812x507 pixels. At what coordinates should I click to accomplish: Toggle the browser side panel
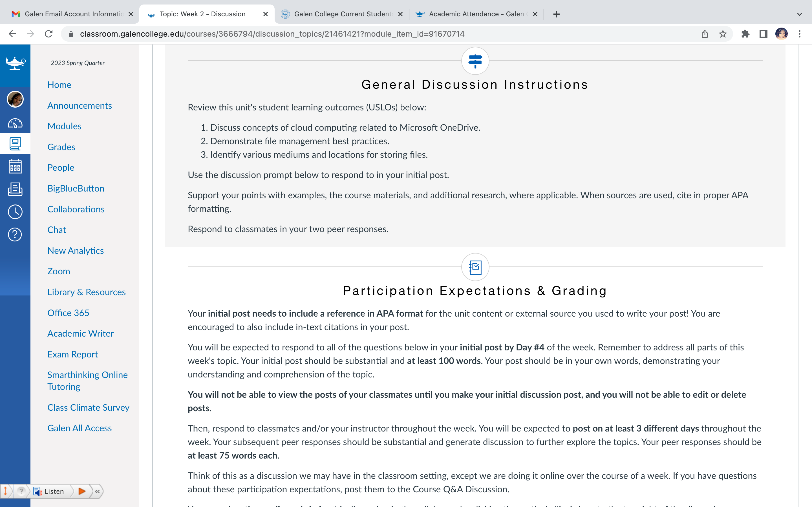[763, 34]
